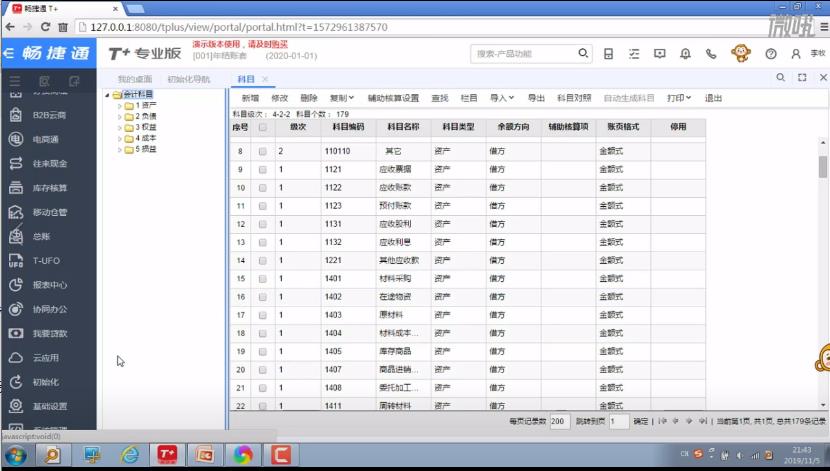830x471 pixels.
Task: Collapse the 会计科目 root tree node
Action: coord(107,95)
